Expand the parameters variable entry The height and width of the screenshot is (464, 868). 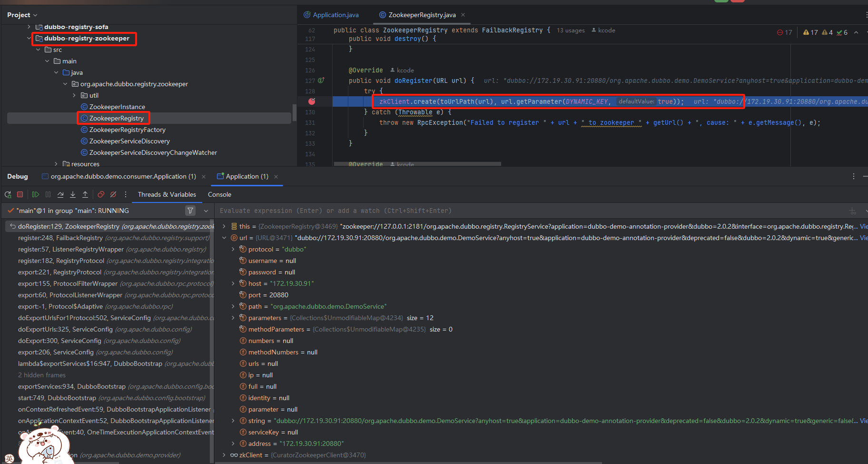point(233,318)
